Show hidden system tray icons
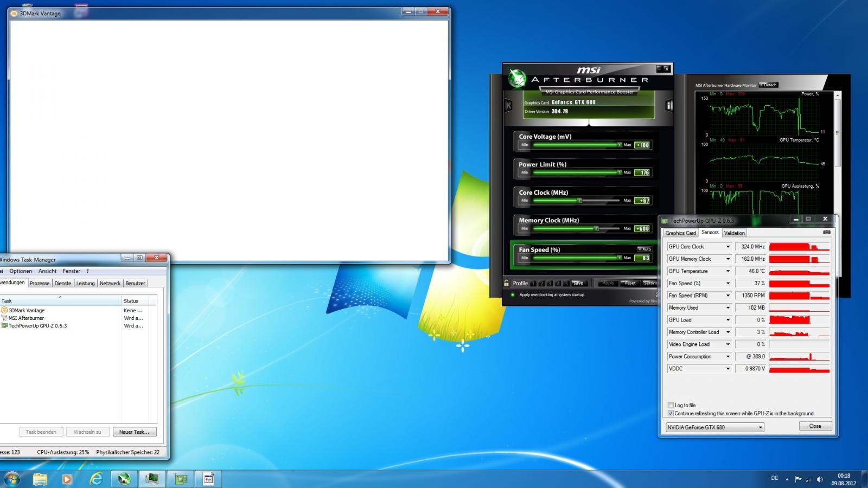This screenshot has height=488, width=868. coord(787,479)
